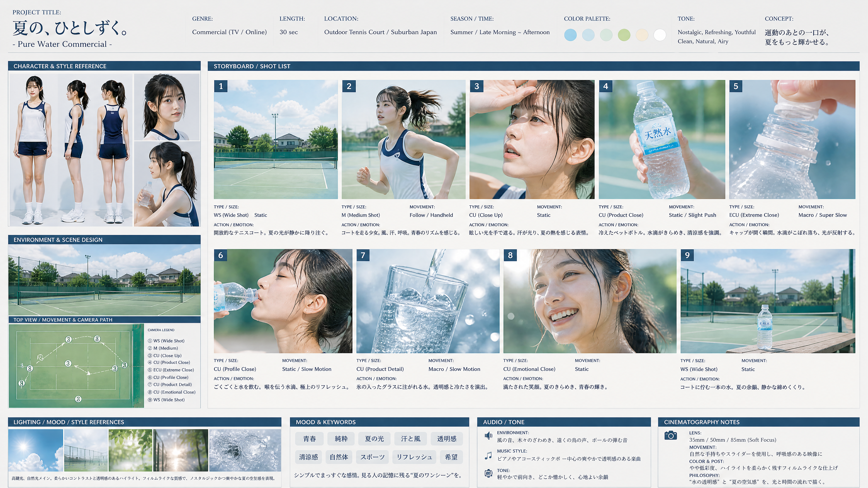Open the green leaves bokeh lighting reference
Image resolution: width=868 pixels, height=488 pixels.
[x=130, y=450]
